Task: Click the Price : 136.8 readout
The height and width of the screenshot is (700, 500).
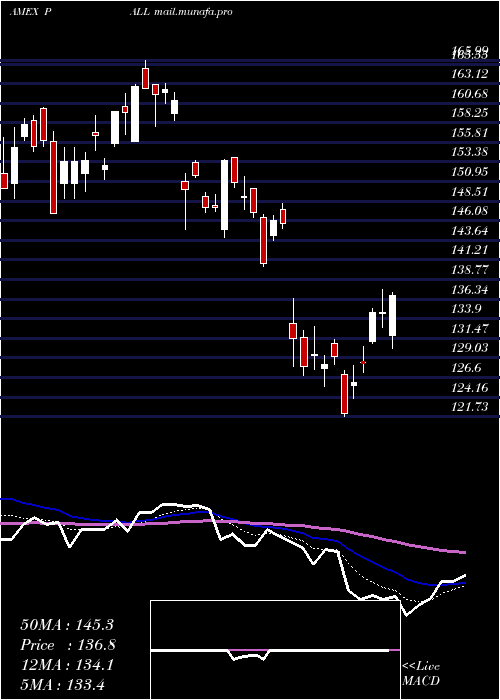Action: 68,645
